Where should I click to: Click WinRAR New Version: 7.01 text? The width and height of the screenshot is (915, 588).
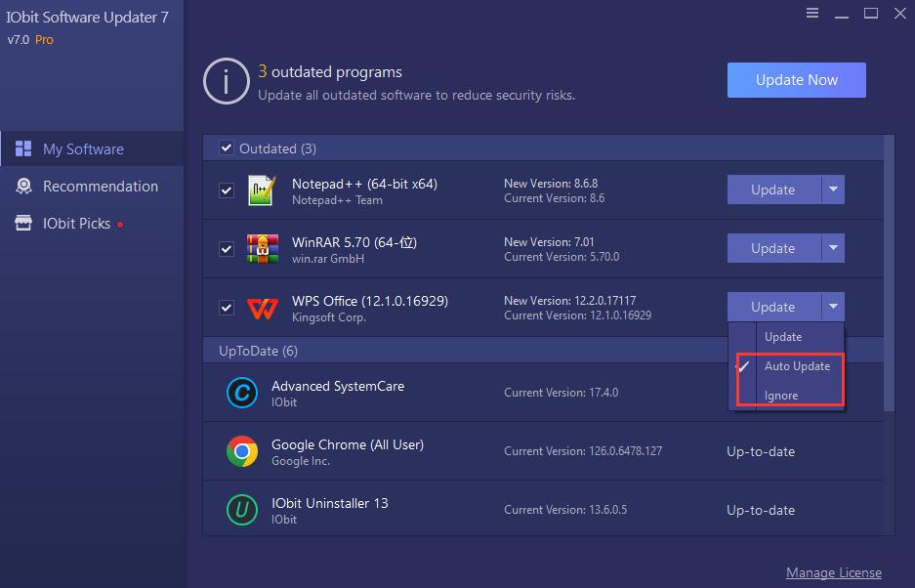(549, 241)
